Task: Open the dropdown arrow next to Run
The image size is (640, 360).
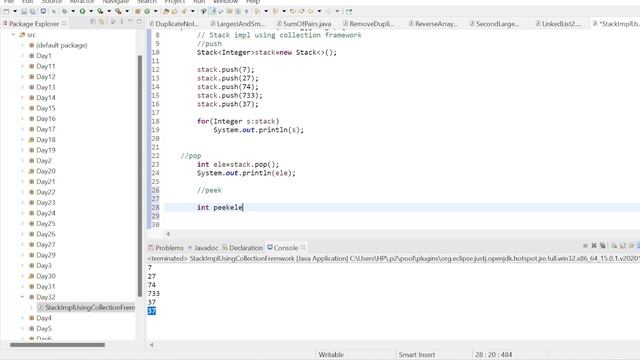Action: tap(91, 11)
